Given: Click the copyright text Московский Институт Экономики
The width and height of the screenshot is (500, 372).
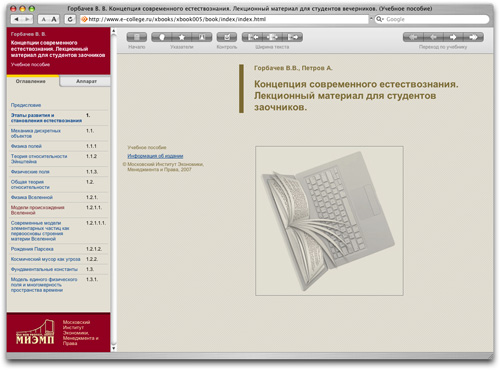Looking at the screenshot, I should click(x=163, y=167).
